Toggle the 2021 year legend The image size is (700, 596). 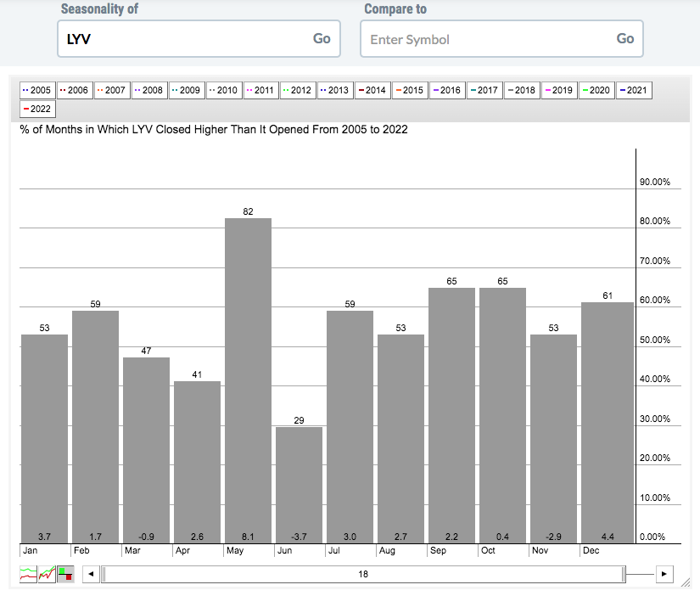pos(634,90)
